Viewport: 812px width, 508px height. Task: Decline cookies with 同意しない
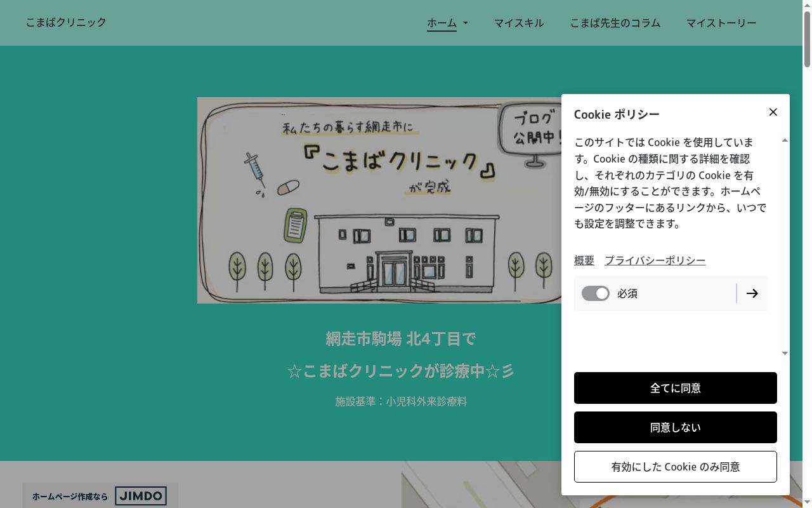pos(676,427)
